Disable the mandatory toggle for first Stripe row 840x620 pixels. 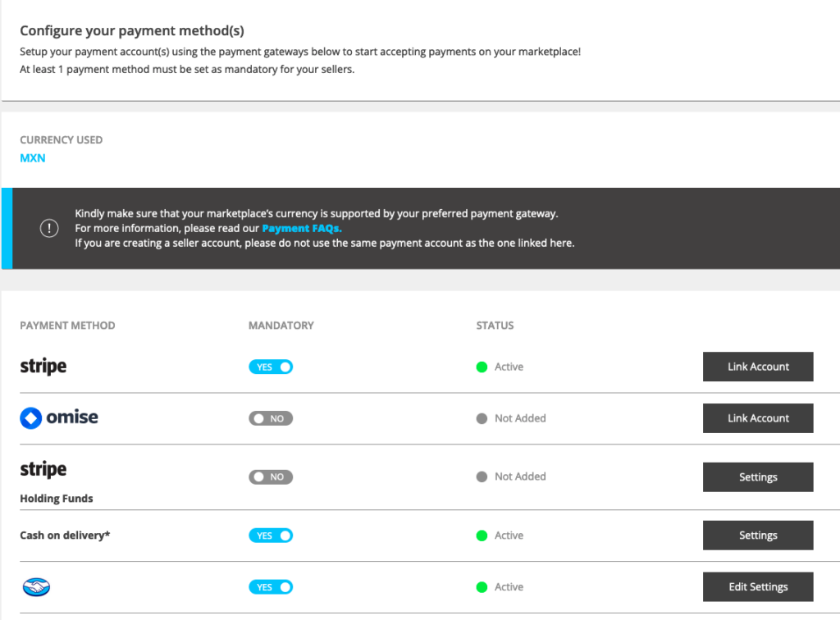271,367
